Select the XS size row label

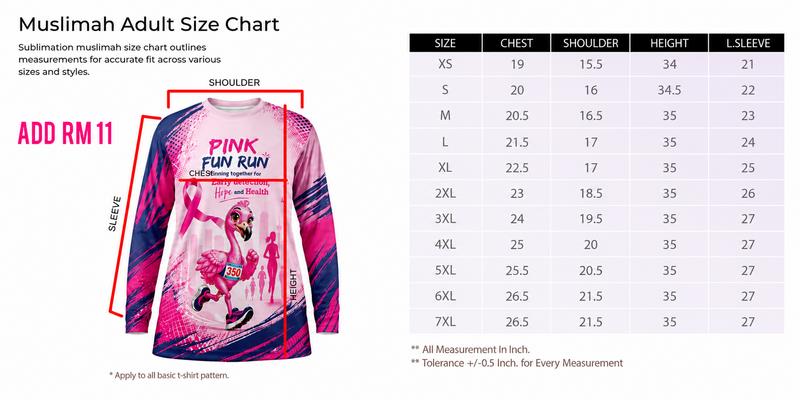click(x=445, y=64)
